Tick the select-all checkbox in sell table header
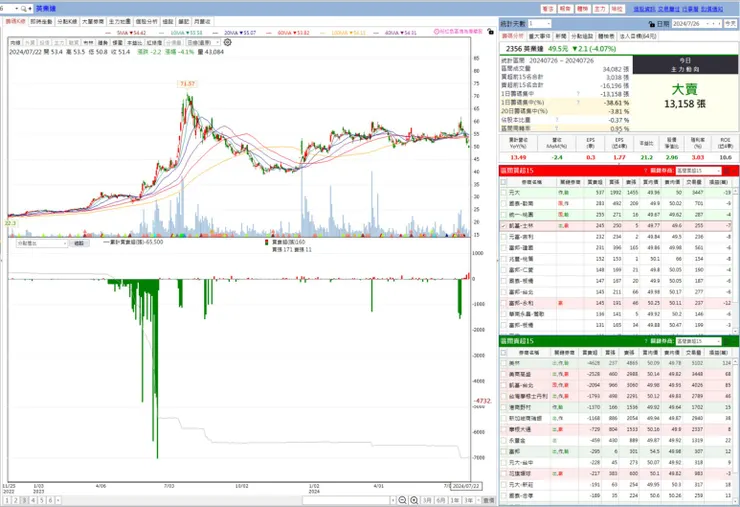The width and height of the screenshot is (740, 507). click(x=504, y=353)
